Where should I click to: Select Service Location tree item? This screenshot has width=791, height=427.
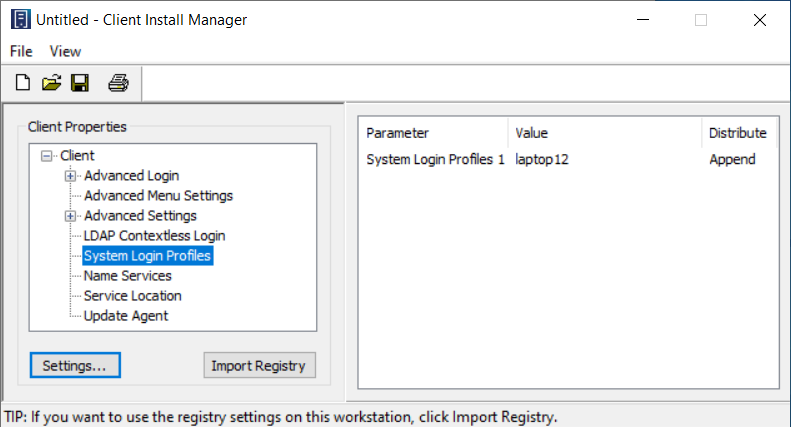[132, 296]
